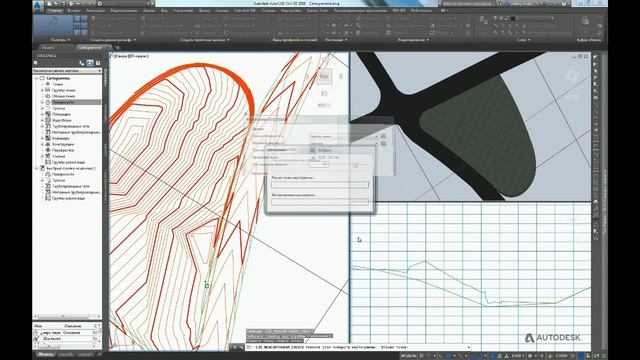
Task: Open the Палитры ribbon panel dropdown
Action: coord(60,40)
